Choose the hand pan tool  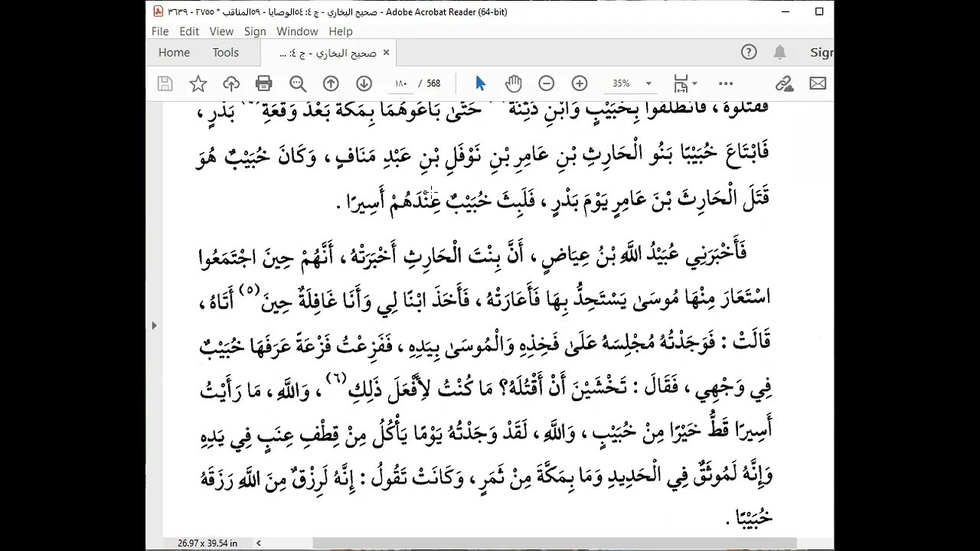point(513,83)
